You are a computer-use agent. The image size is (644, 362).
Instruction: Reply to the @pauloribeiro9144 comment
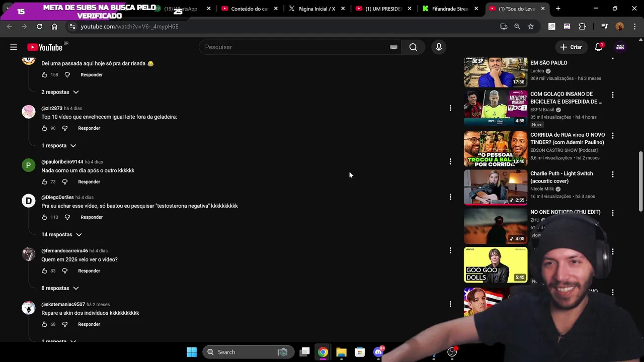point(89,182)
